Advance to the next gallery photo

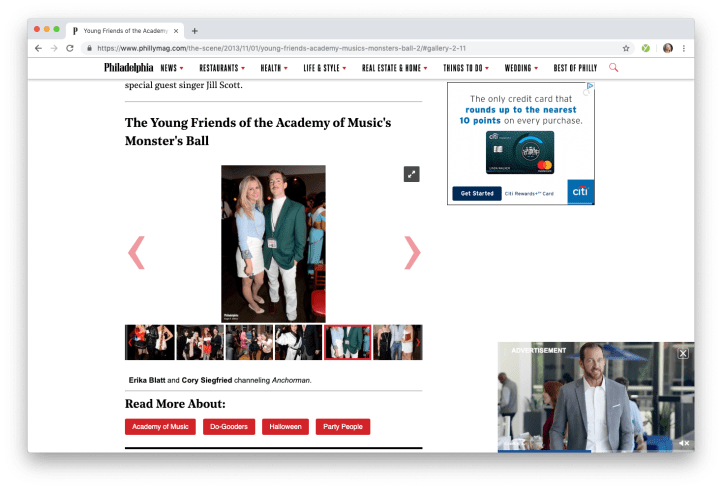(x=412, y=252)
